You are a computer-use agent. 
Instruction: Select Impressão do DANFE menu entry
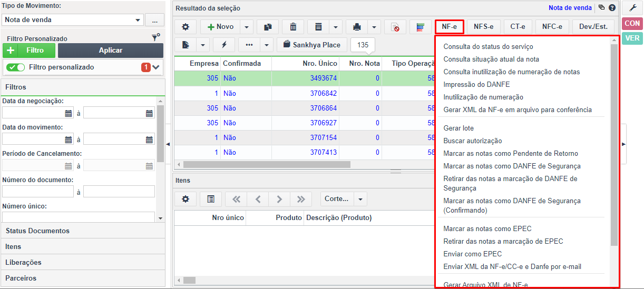pos(476,84)
